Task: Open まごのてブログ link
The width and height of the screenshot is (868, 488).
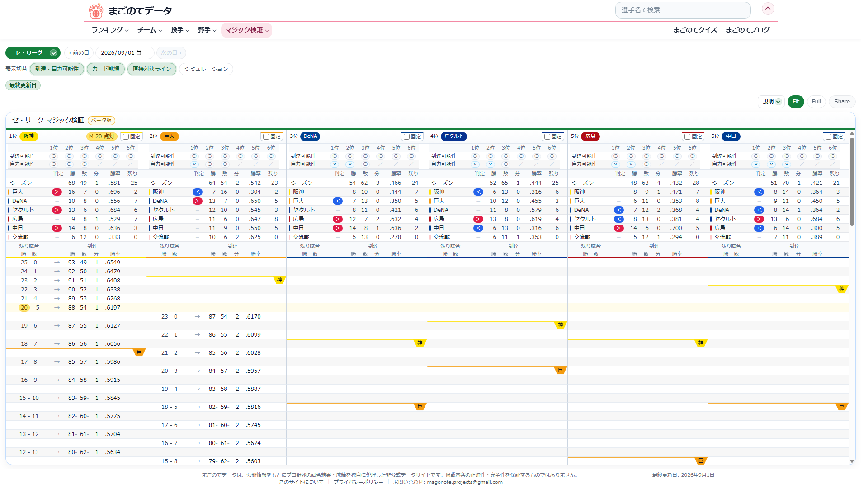Action: [x=748, y=30]
